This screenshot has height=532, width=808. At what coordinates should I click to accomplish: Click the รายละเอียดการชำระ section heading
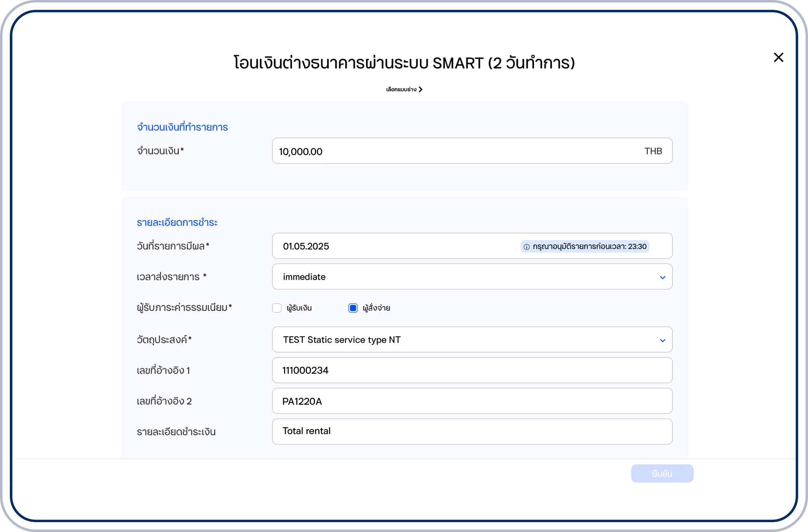(177, 223)
